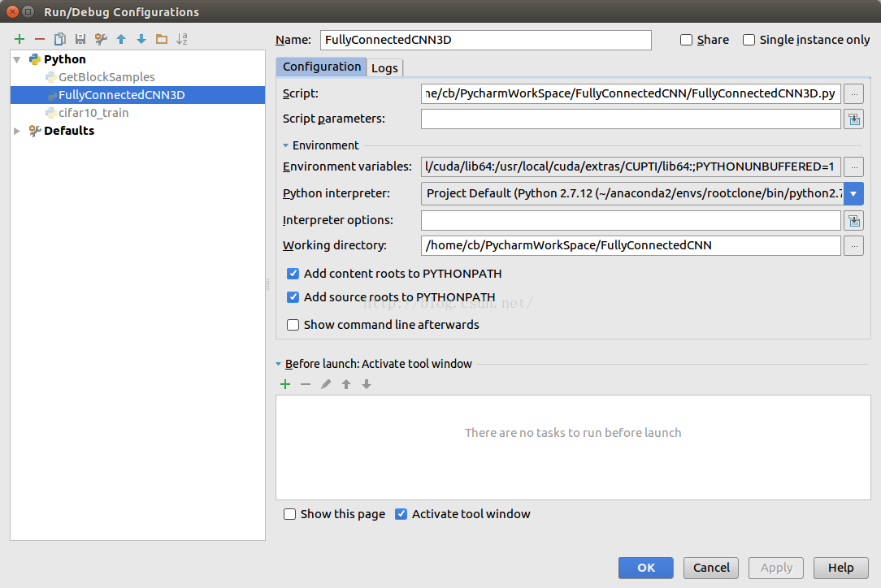
Task: Expand the Interpreter options field editor
Action: (853, 221)
